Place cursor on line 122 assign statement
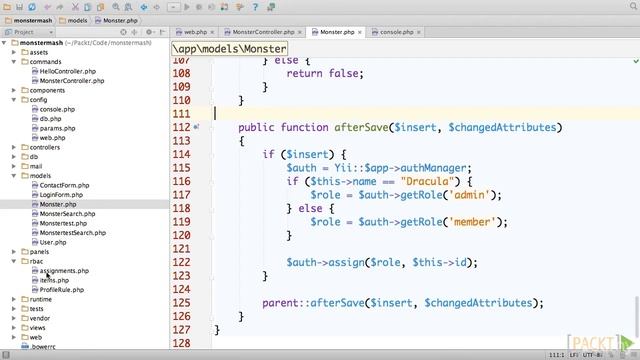Viewport: 640px width, 360px height. click(382, 262)
